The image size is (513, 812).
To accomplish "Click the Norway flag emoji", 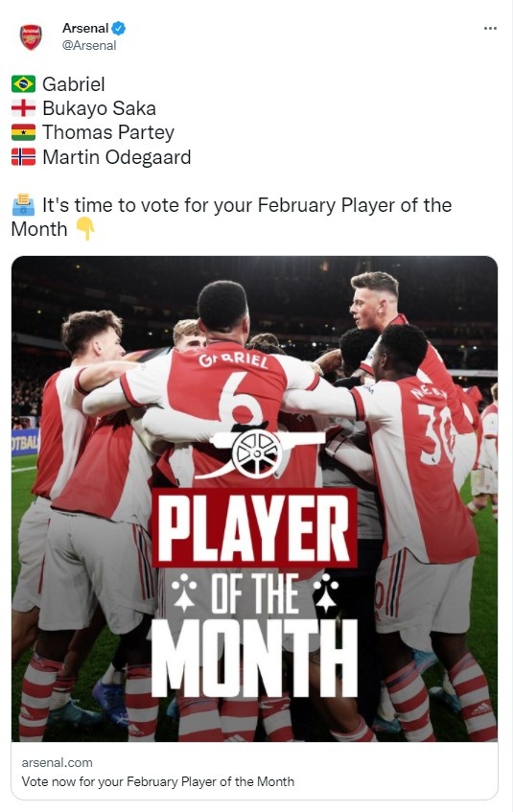I will (23, 157).
